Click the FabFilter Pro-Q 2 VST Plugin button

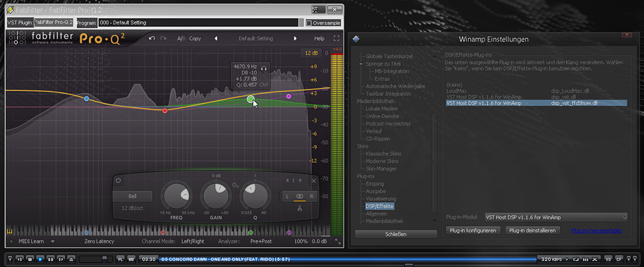53,23
